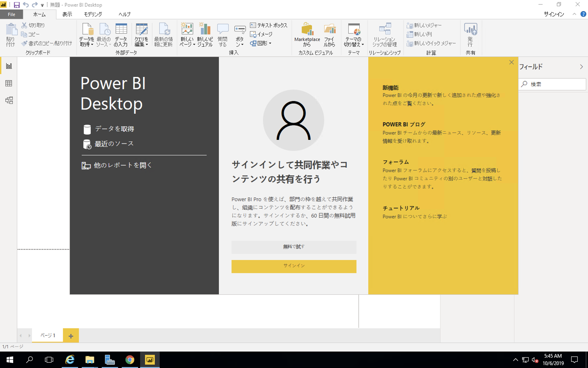
Task: Switch to report view sidebar icon
Action: click(x=9, y=66)
